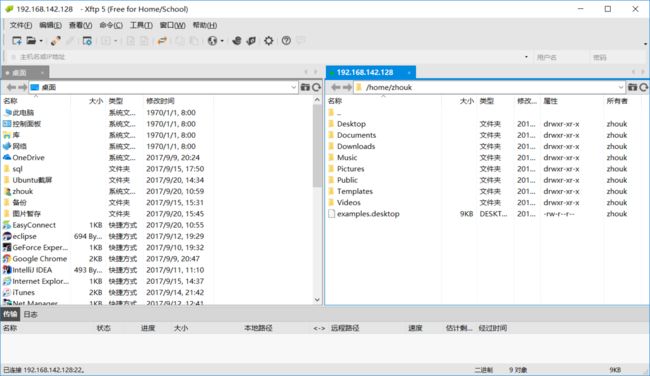Expand the local path 桌面 dropdown
Viewport: 650px width, 376px height.
[293, 87]
